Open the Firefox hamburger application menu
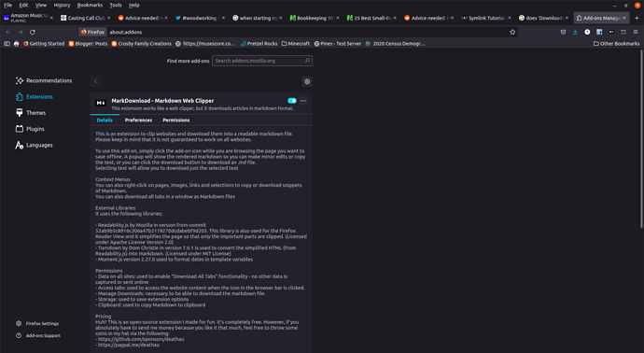Image resolution: width=644 pixels, height=353 pixels. pyautogui.click(x=636, y=32)
